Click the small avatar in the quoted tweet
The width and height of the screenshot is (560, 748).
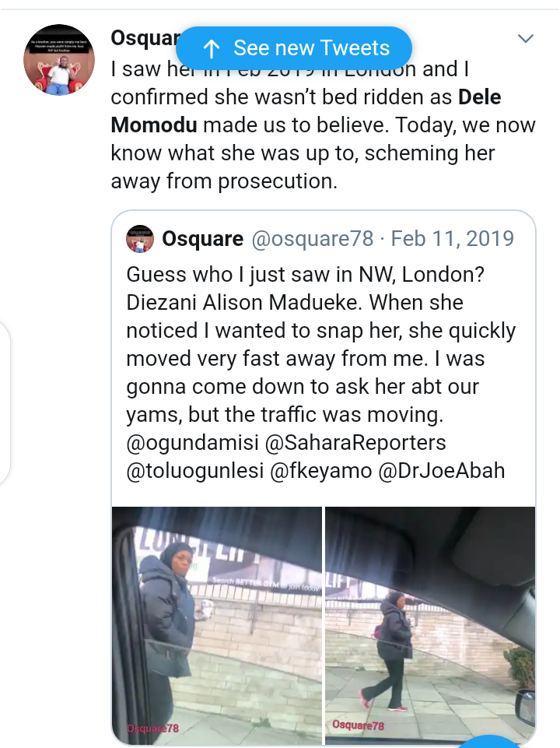[140, 239]
